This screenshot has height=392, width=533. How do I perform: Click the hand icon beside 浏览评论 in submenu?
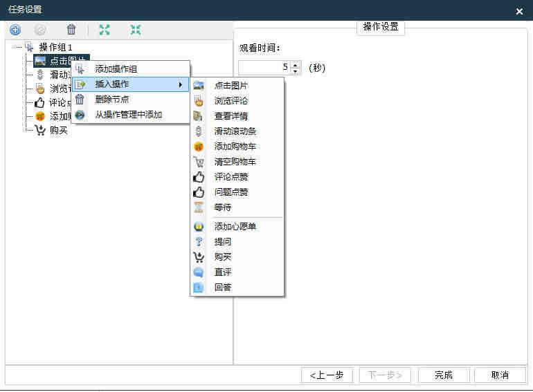[199, 101]
